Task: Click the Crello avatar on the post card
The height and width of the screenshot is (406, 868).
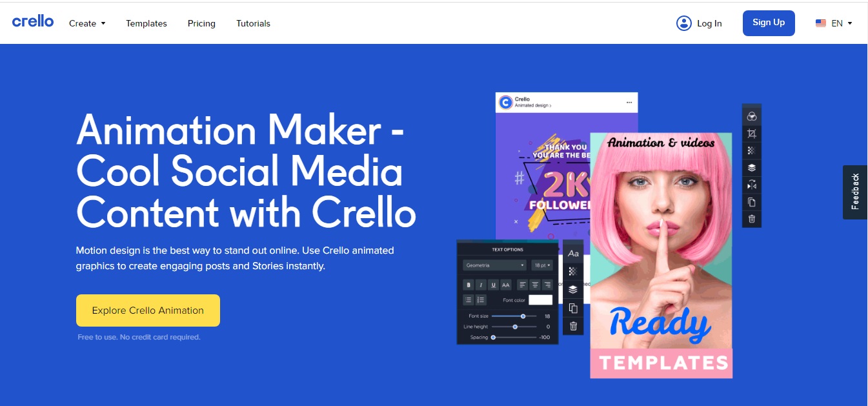Action: [x=505, y=102]
